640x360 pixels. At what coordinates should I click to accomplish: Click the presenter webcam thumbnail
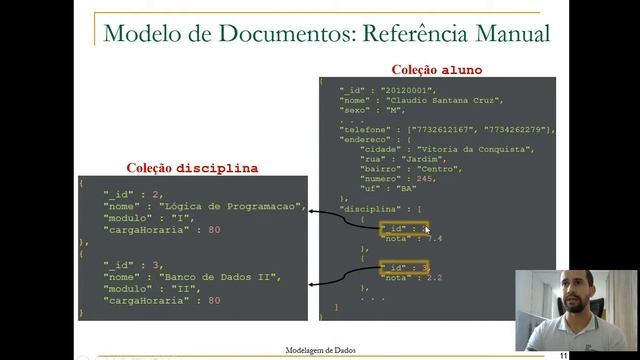576,310
